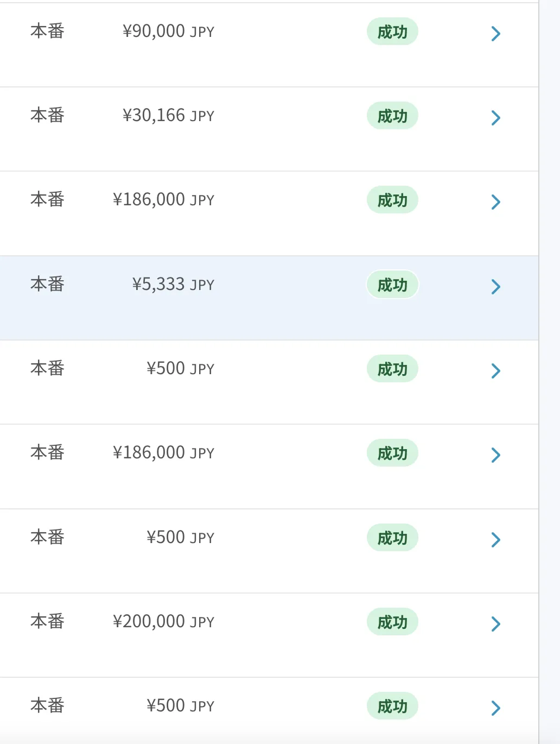
Task: Open the ¥200,000 payment via its chevron
Action: coord(495,624)
